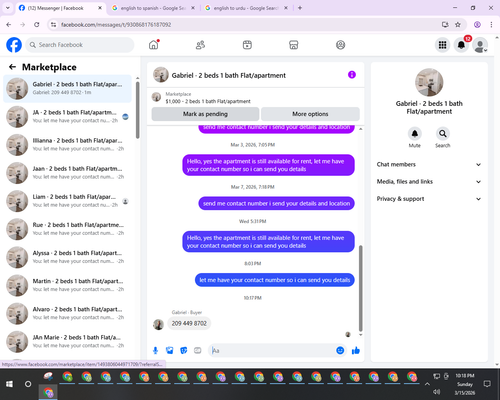Go back in browser history

9,24
